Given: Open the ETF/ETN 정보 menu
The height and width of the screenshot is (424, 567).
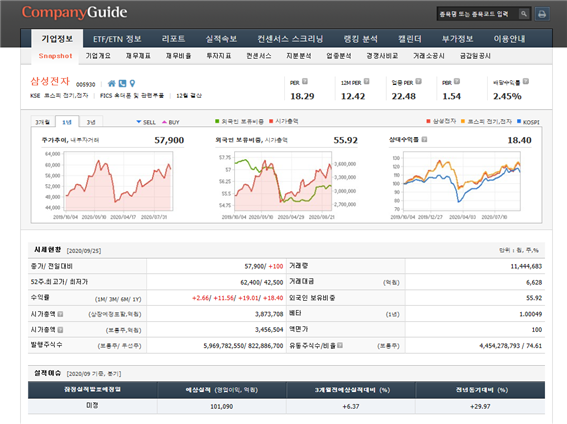Looking at the screenshot, I should point(117,39).
